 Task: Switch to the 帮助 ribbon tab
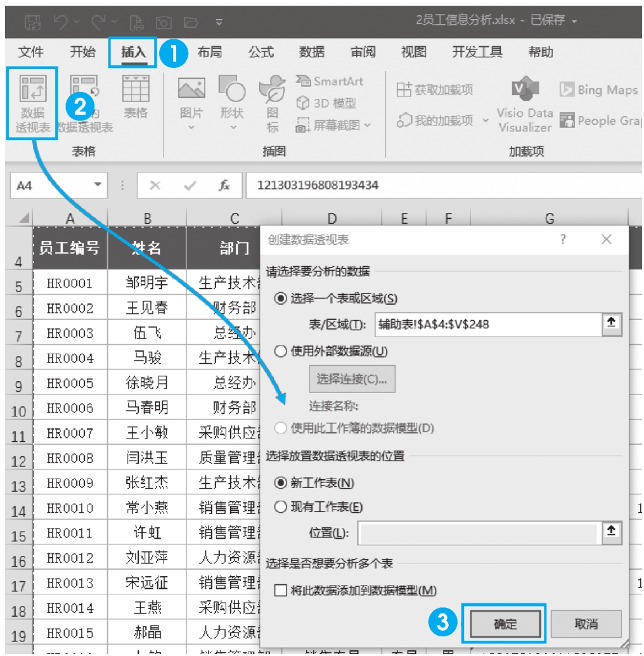[x=540, y=52]
